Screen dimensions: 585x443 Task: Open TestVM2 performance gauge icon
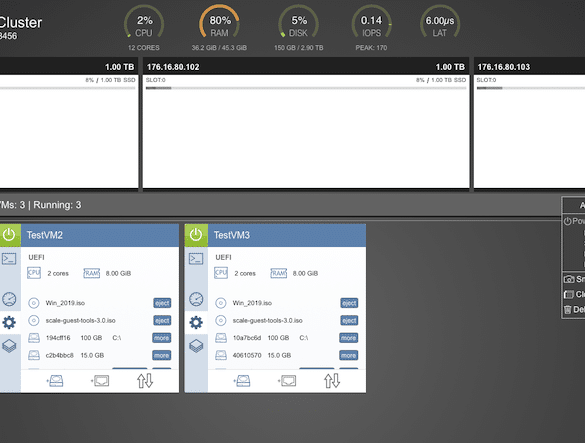(9, 299)
